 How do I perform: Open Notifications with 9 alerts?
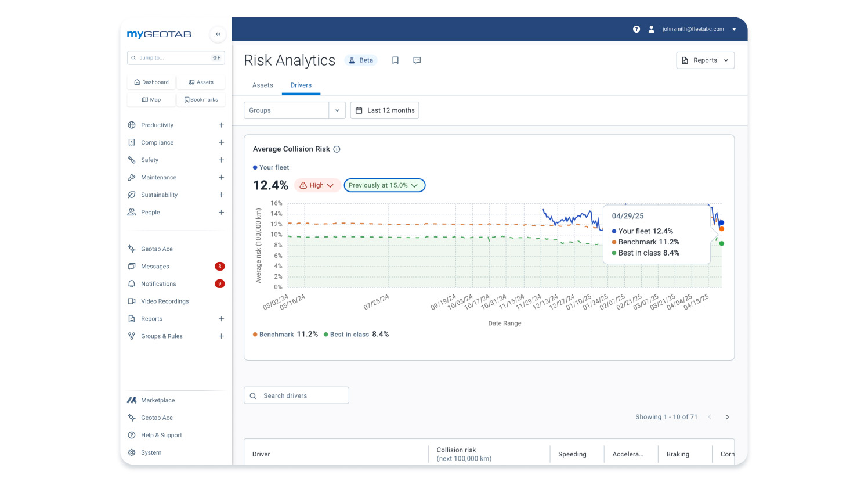tap(157, 283)
